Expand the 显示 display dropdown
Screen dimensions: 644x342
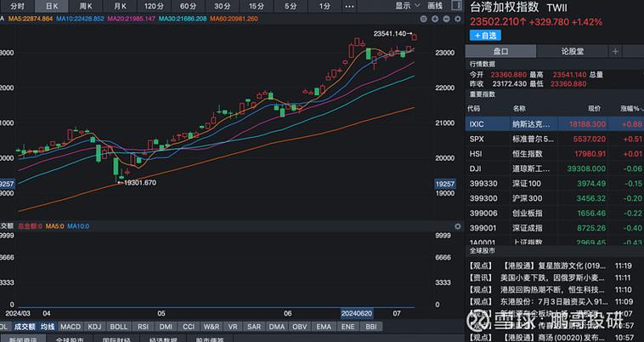pyautogui.click(x=408, y=6)
